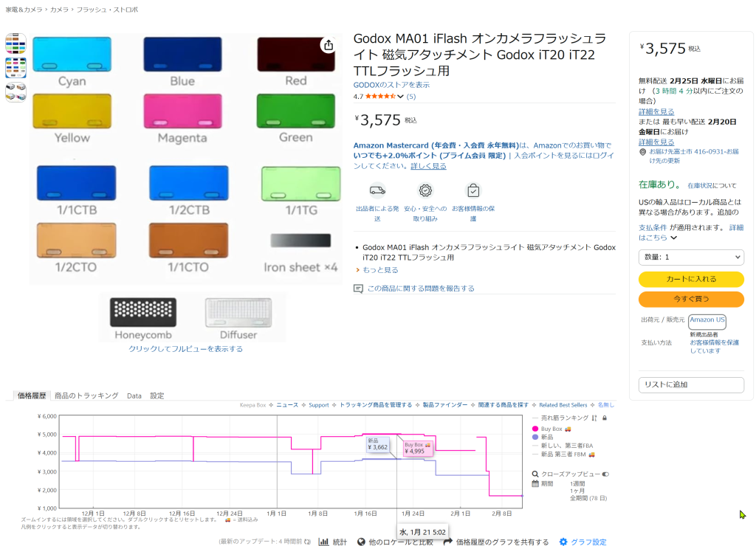This screenshot has width=756, height=546.
Task: Switch to the 商品のトラッキング tab
Action: point(86,395)
